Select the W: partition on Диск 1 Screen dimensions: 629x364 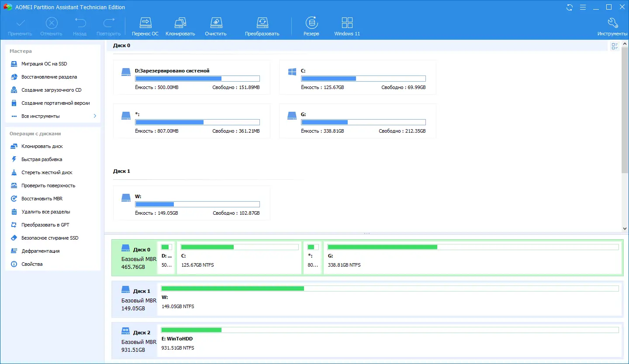click(389, 299)
